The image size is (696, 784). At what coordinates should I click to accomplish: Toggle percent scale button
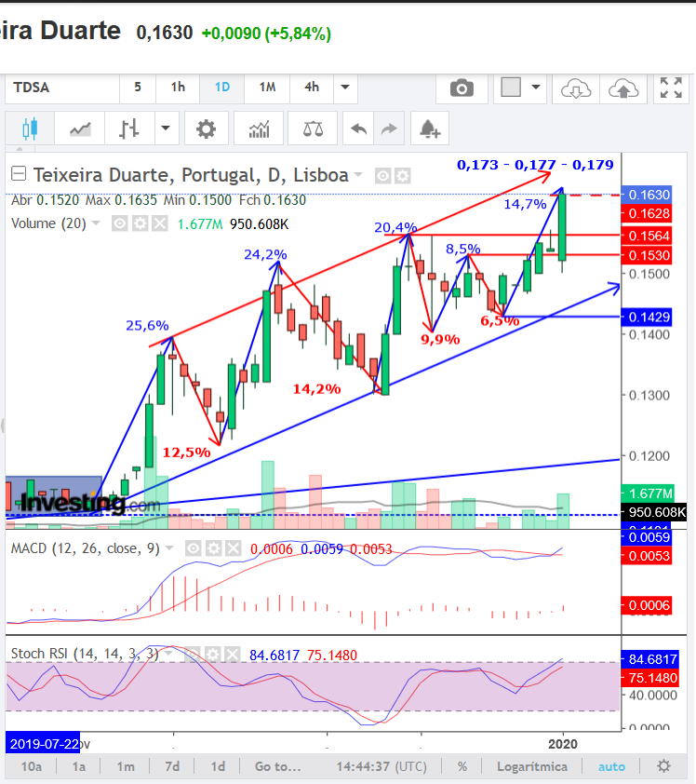coord(462,766)
